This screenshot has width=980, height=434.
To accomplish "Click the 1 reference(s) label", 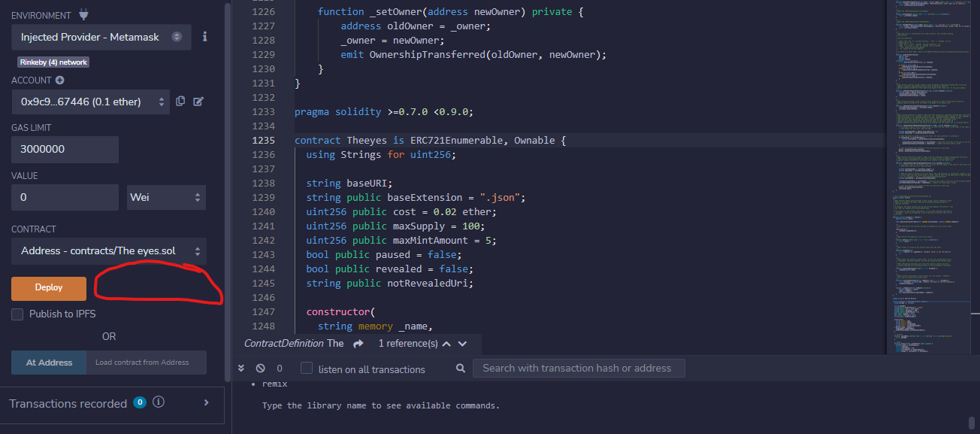I will point(408,344).
